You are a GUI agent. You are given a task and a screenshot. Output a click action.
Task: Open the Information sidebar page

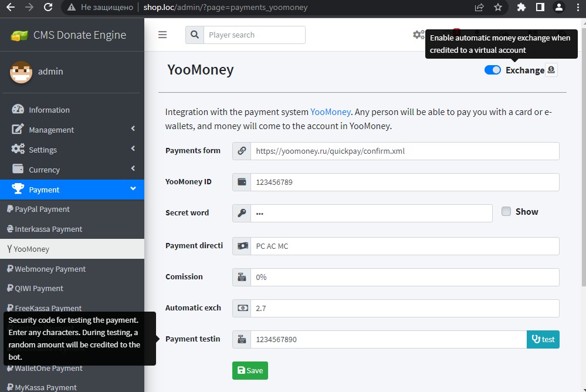click(x=49, y=110)
